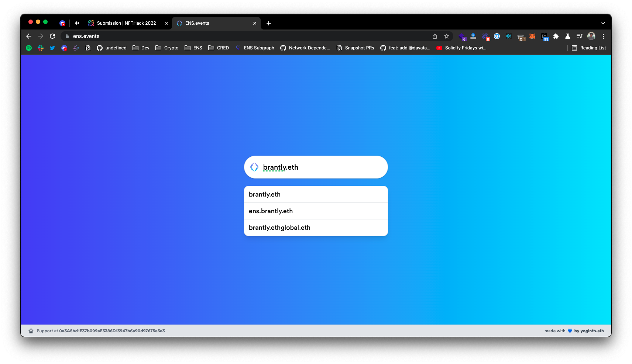Open the extension with blue badge 99
Image resolution: width=632 pixels, height=364 pixels.
coord(545,37)
